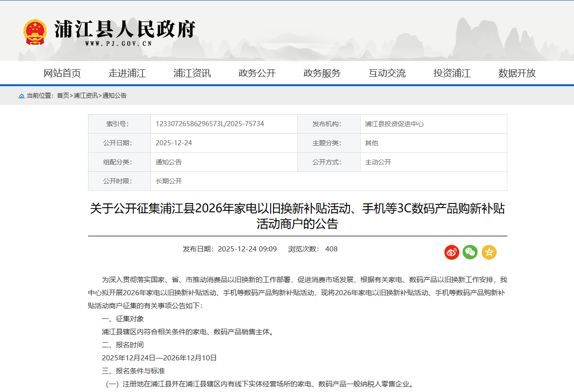Open the 走进浦江 nav item
The image size is (574, 392).
pyautogui.click(x=127, y=73)
